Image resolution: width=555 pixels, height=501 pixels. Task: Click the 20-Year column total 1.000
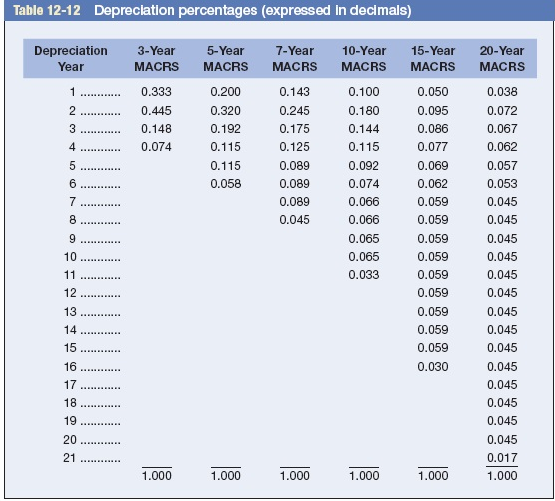502,476
